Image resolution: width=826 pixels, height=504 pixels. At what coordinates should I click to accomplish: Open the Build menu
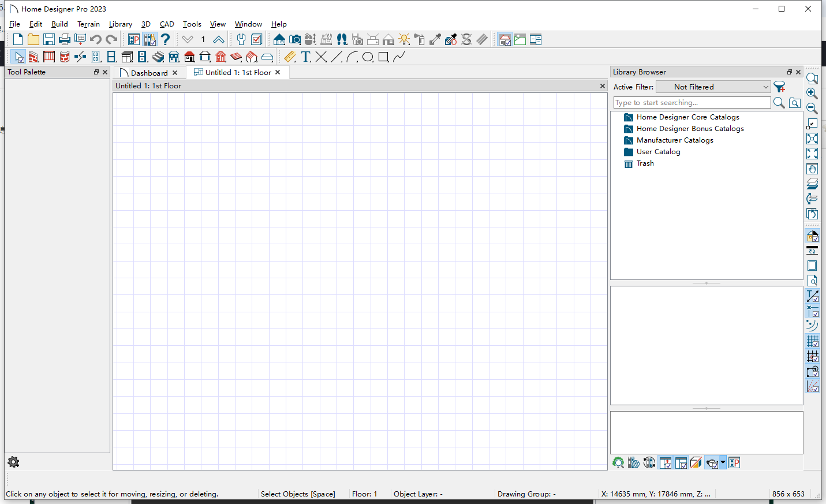pyautogui.click(x=59, y=24)
